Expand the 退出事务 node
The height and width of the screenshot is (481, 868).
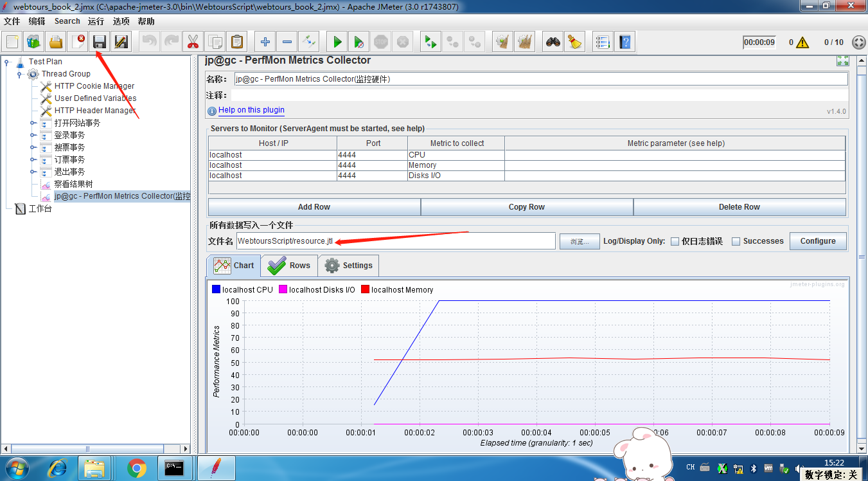[x=33, y=172]
